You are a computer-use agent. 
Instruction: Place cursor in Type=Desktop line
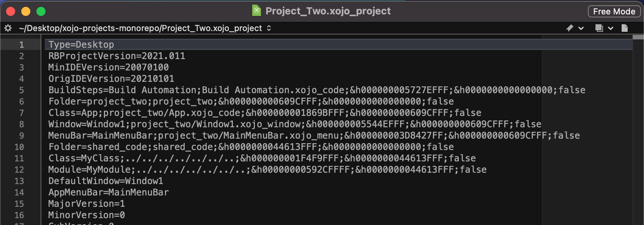(81, 45)
